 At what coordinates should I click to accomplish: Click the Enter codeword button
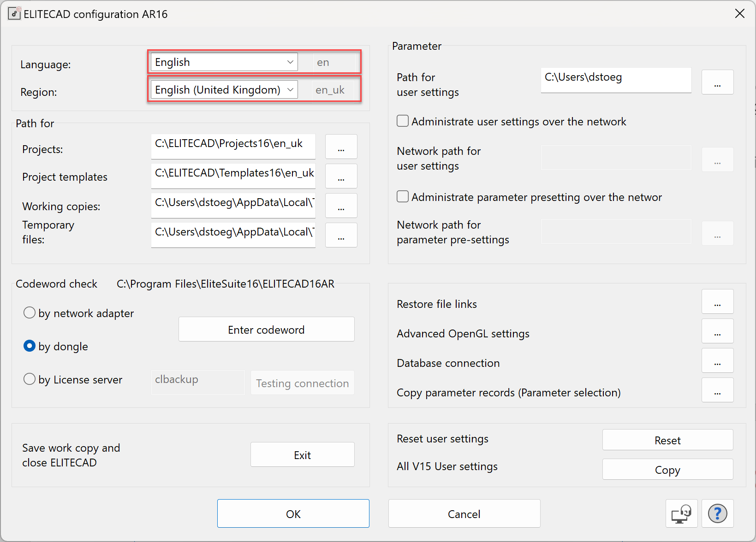point(267,329)
